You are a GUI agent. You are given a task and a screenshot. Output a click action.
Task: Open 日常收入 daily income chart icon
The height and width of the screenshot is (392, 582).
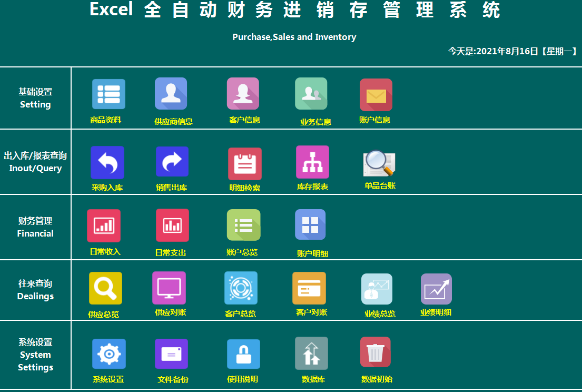coord(104,224)
